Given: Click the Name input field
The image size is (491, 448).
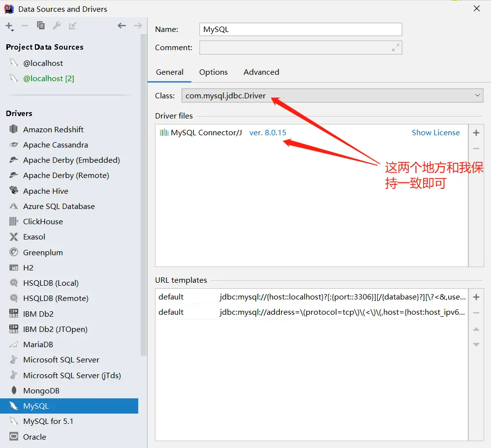Looking at the screenshot, I should 301,30.
